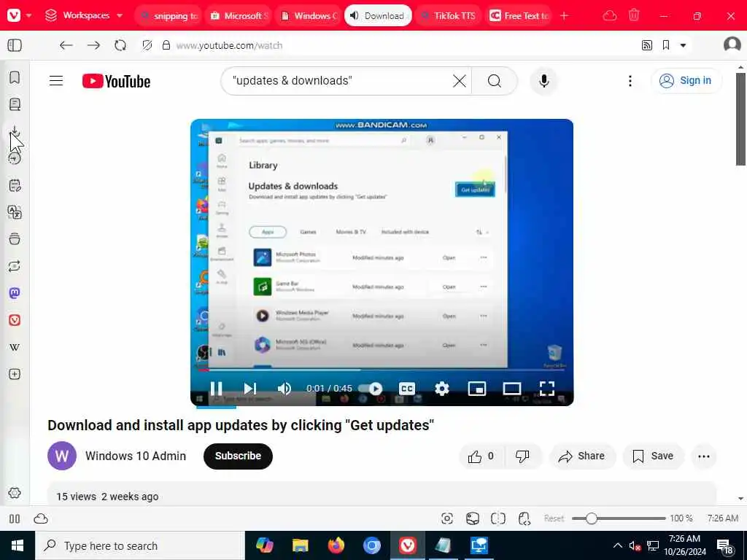Click the YouTube search box

[x=338, y=81]
